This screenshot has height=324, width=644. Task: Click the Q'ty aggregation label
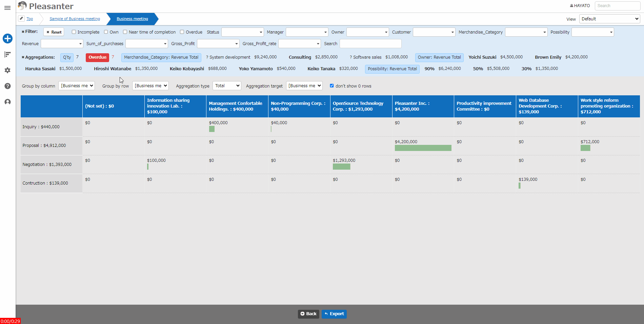click(67, 57)
